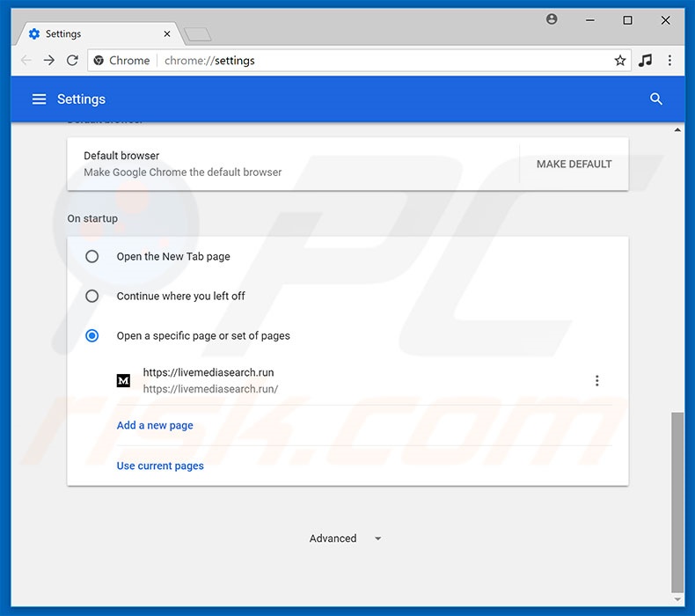Open a new tab
This screenshot has width=695, height=616.
198,34
